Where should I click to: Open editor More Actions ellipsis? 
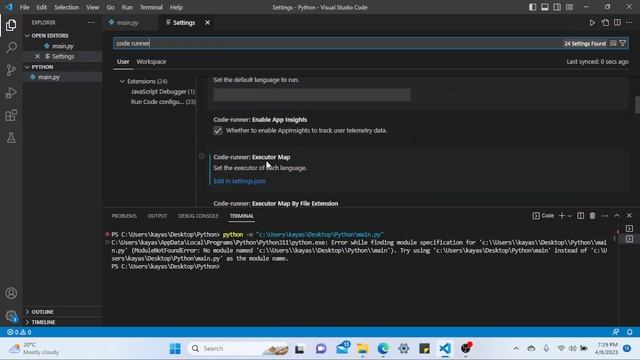(x=629, y=23)
